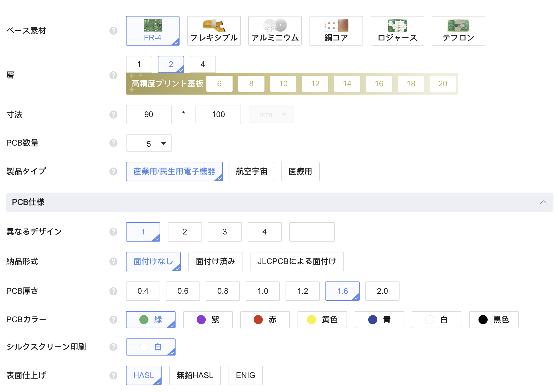Set PCB thickness to 0.6
This screenshot has width=558, height=392.
click(x=183, y=291)
